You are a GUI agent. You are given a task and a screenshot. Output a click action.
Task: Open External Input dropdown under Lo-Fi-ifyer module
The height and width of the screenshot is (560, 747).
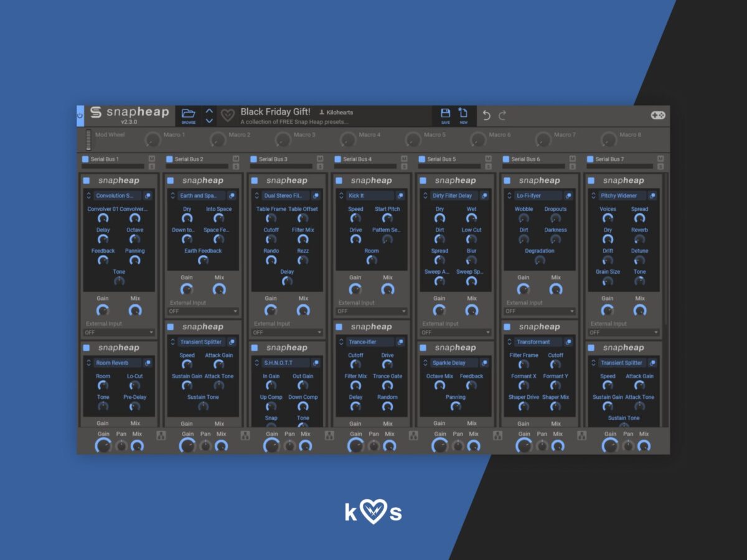tap(540, 311)
